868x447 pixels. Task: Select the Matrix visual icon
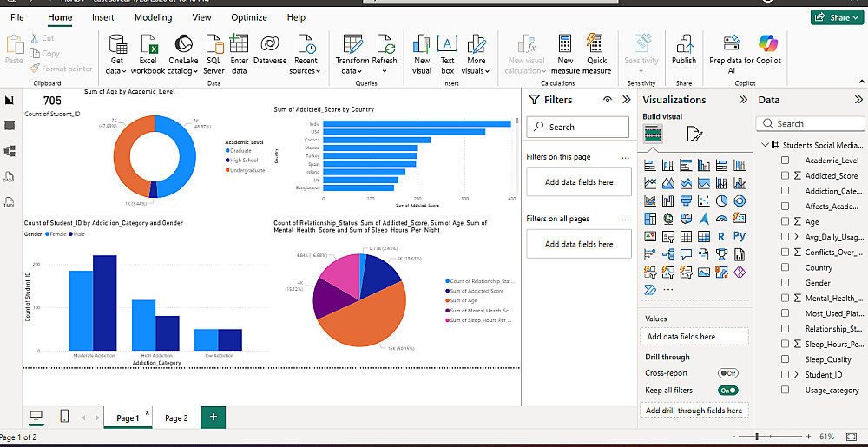point(704,236)
